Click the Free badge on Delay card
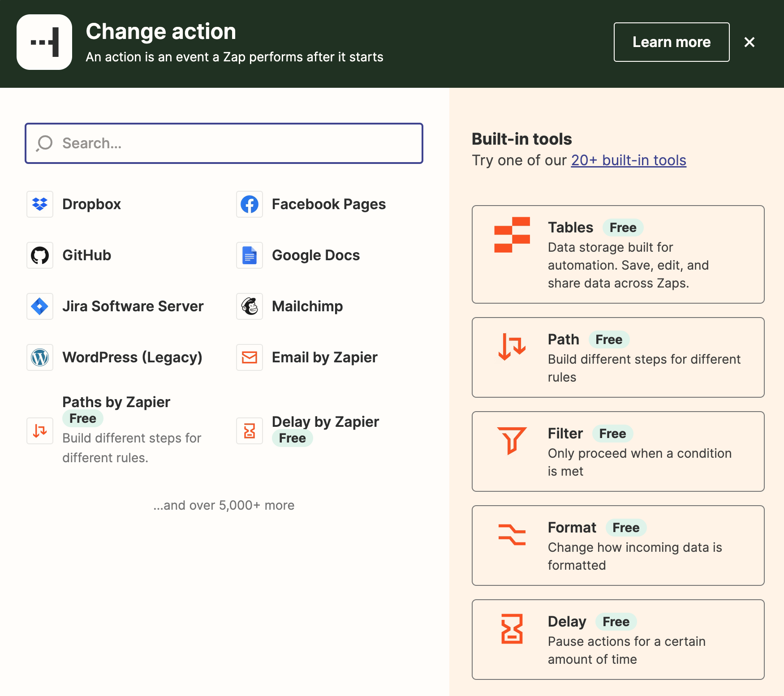 [616, 622]
